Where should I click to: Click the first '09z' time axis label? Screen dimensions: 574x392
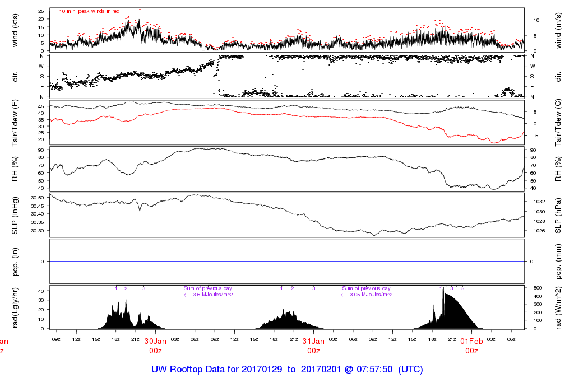56,339
